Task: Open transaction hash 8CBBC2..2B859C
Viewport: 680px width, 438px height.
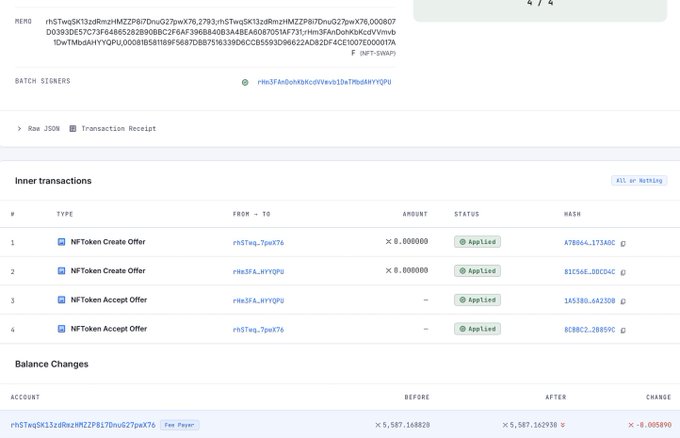Action: click(x=589, y=330)
